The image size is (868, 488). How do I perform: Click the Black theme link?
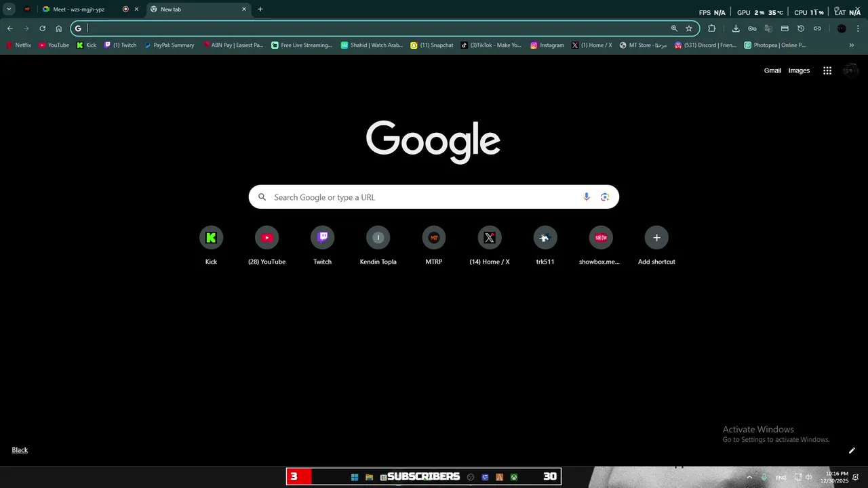20,450
